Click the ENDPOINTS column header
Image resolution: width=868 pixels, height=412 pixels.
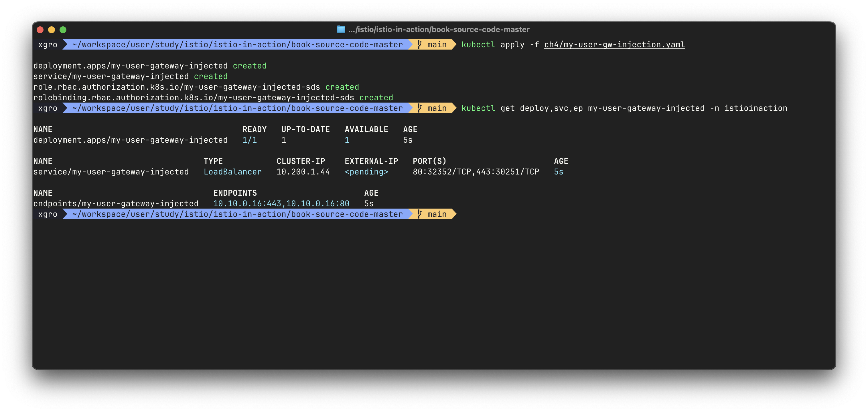click(x=235, y=193)
